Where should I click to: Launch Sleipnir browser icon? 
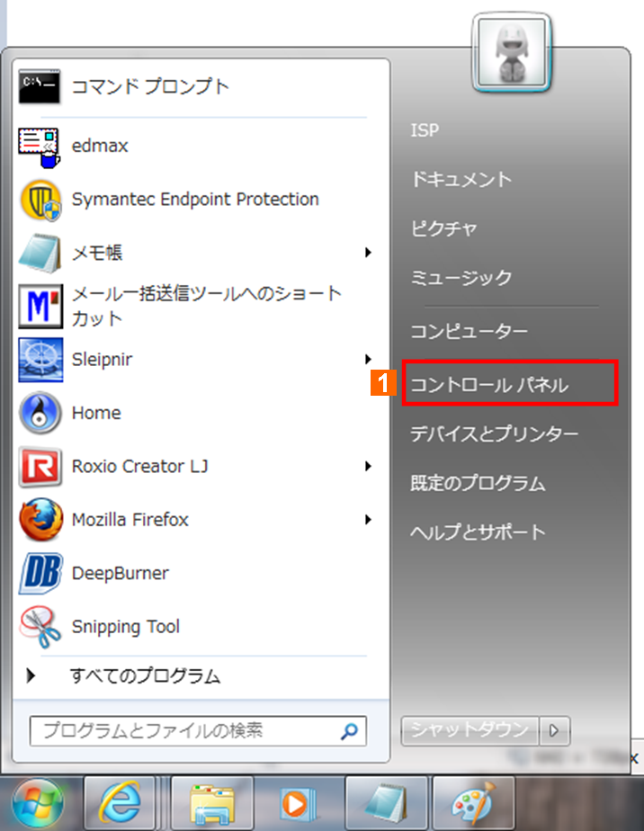40,360
